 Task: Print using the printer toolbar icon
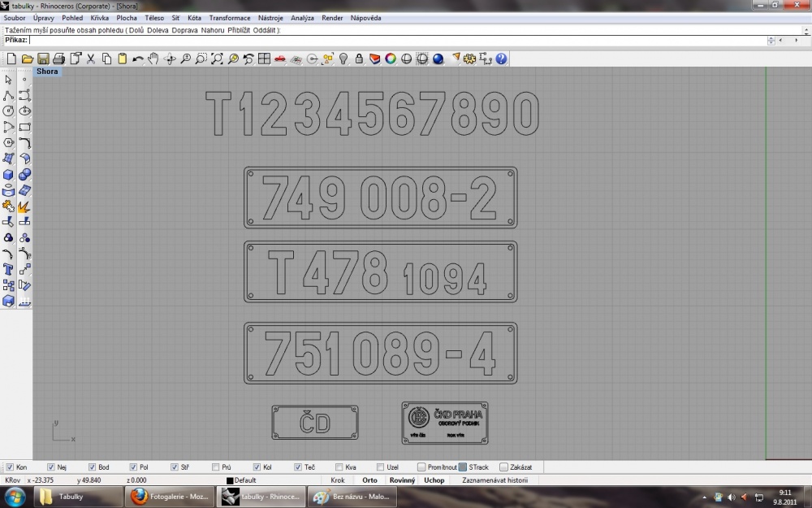[59, 59]
